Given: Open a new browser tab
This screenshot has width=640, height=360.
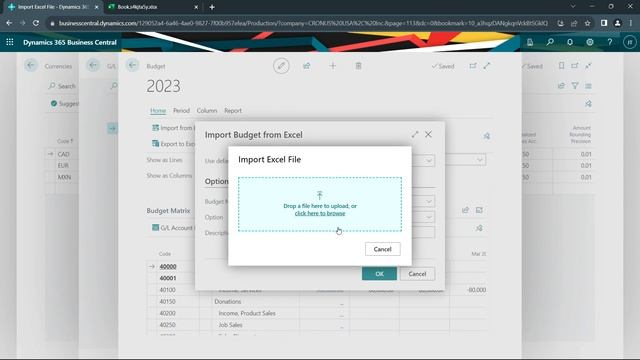Looking at the screenshot, I should [x=212, y=7].
